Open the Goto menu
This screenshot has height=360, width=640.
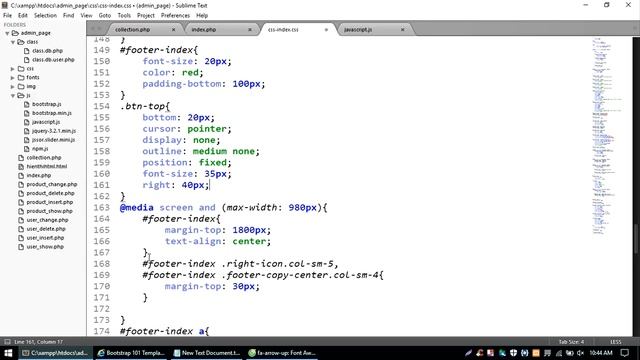click(105, 16)
